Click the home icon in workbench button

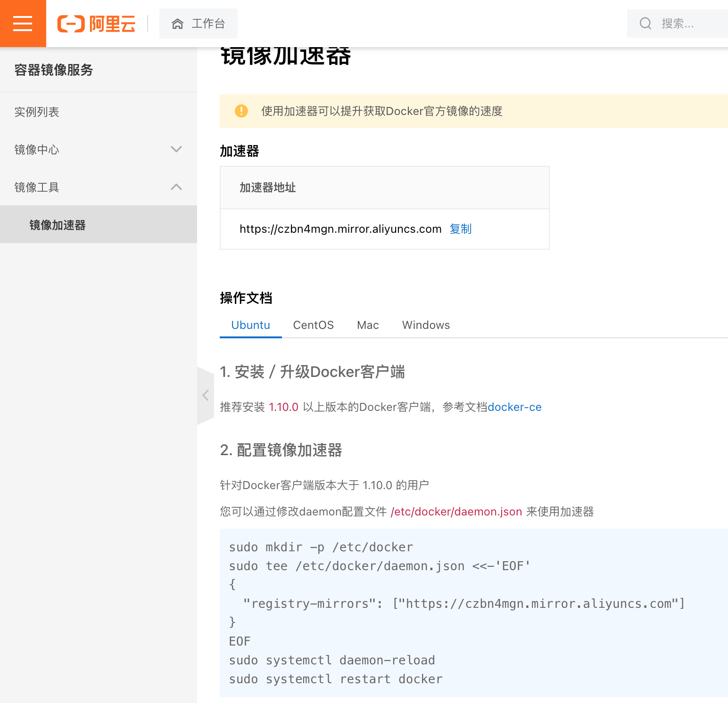click(177, 24)
